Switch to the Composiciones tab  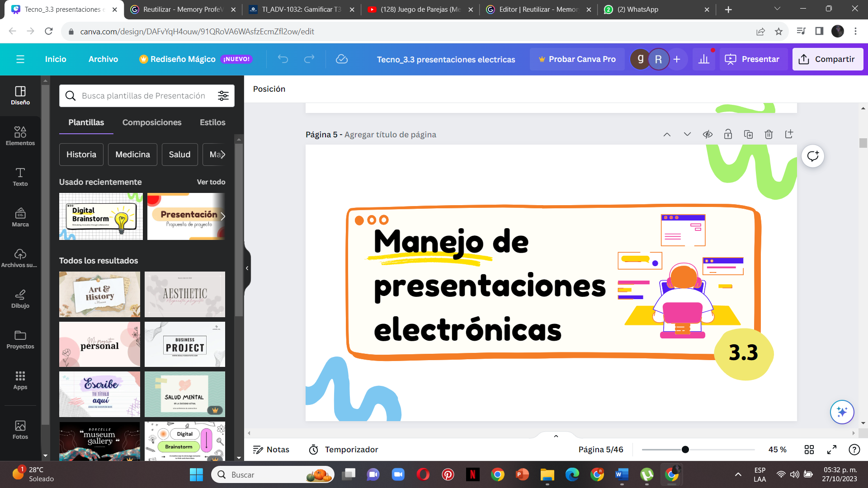click(152, 122)
